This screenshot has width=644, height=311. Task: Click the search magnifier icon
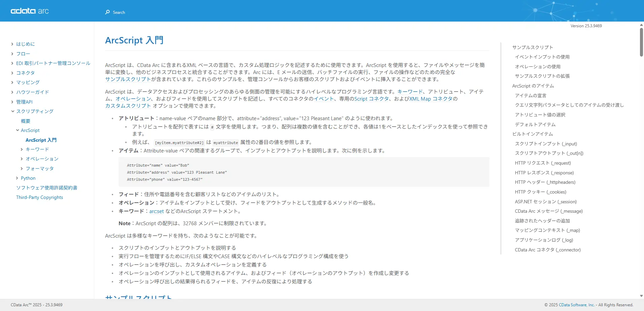pyautogui.click(x=107, y=12)
